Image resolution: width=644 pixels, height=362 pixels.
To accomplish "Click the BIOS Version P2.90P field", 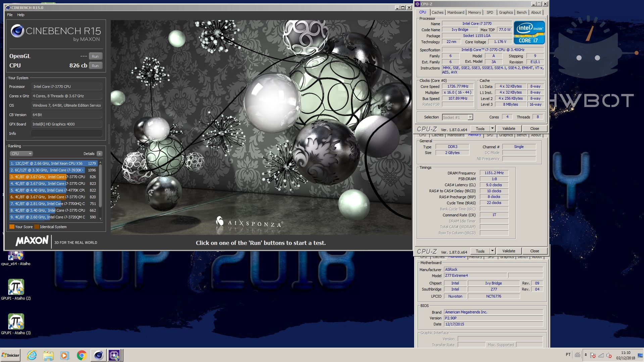I will click(493, 318).
